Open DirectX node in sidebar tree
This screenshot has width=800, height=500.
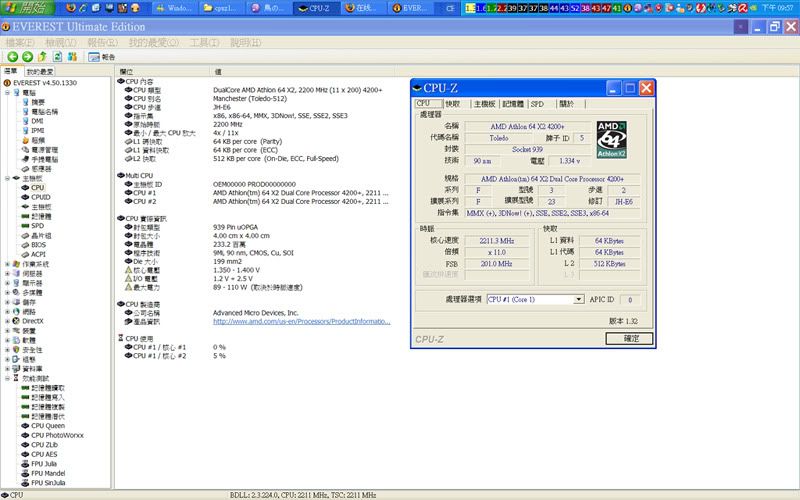[x=32, y=320]
